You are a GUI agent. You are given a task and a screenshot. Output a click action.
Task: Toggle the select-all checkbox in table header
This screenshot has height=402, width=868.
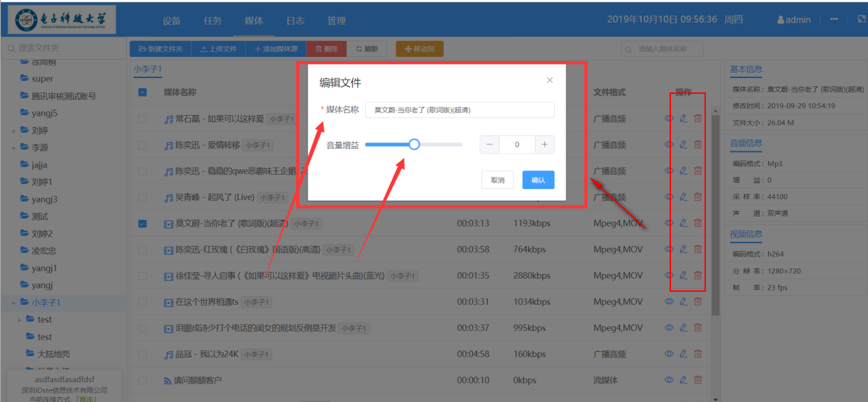142,92
